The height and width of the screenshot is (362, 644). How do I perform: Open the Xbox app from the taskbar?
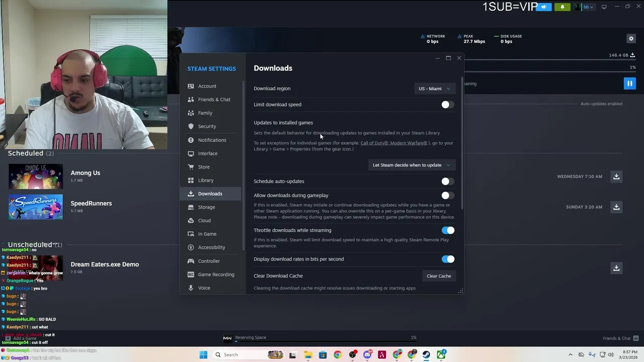click(x=441, y=354)
